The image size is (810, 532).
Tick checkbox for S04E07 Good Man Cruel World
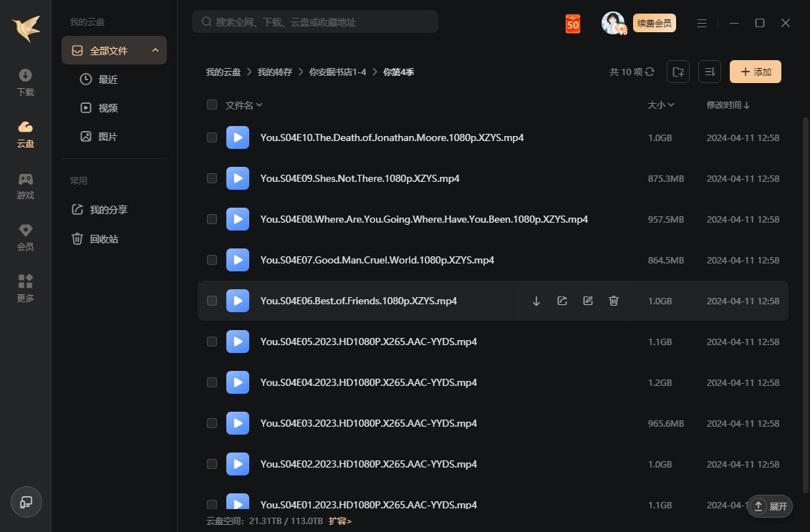[x=212, y=260]
